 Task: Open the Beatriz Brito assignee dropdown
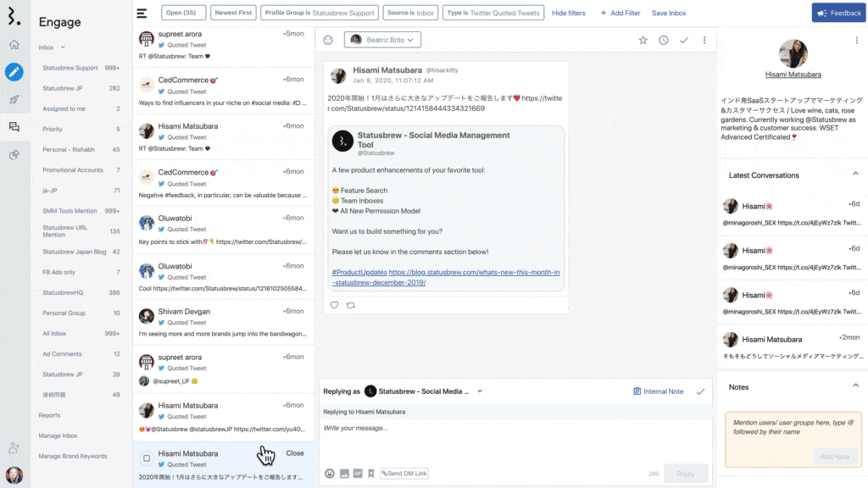tap(382, 40)
